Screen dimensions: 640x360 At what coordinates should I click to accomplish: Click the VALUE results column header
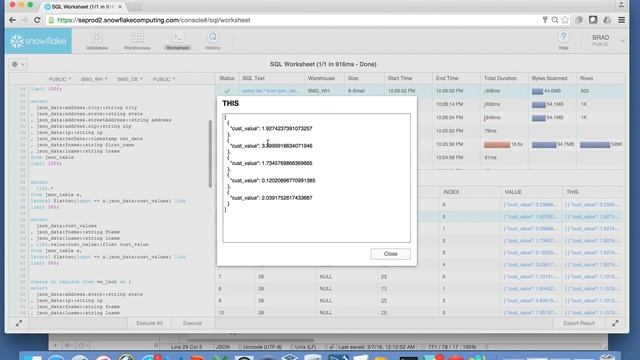pos(513,192)
